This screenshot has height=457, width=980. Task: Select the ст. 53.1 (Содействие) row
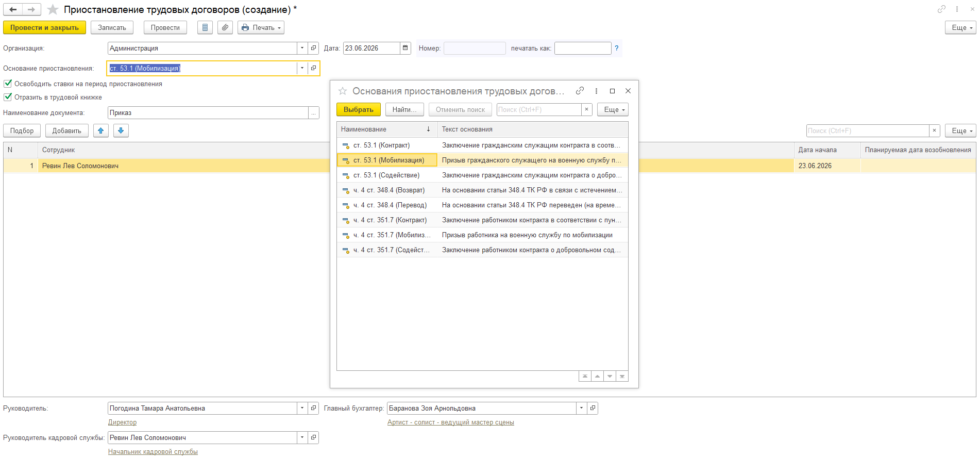pos(482,175)
